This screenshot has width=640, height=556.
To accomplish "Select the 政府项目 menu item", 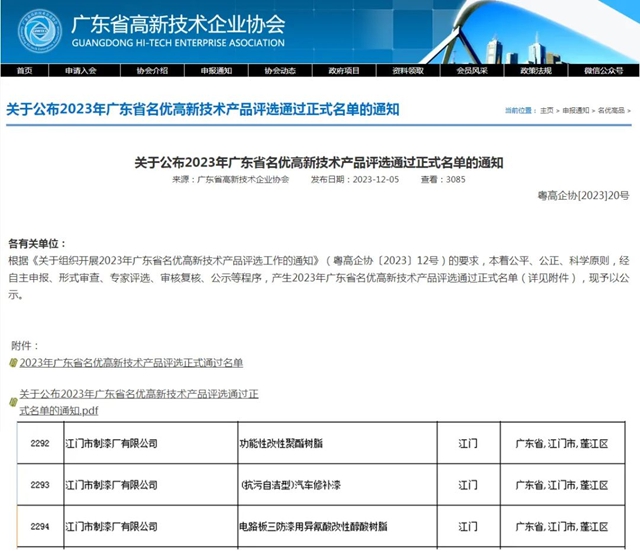I will point(344,71).
